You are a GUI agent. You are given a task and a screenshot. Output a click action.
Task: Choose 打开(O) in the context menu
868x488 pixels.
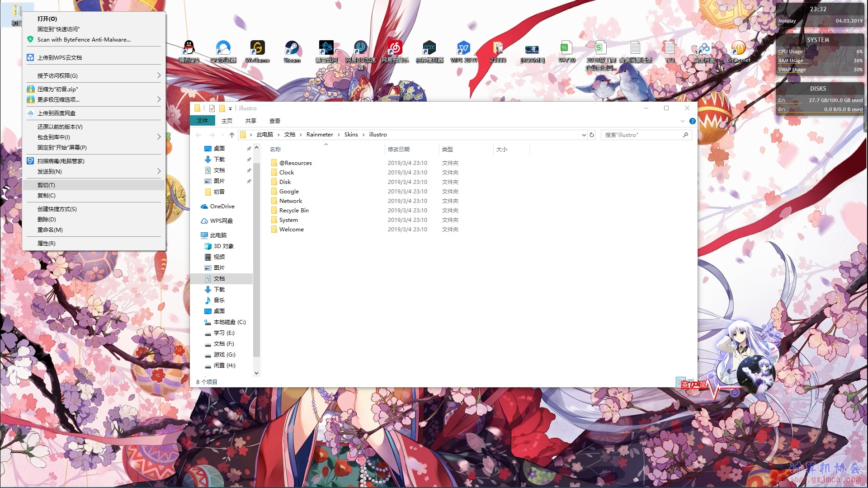click(x=94, y=19)
